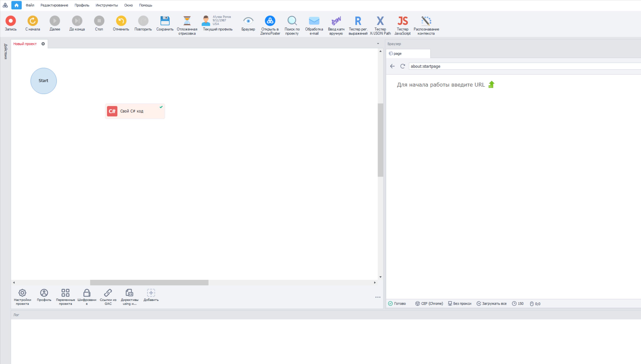This screenshot has height=364, width=641.
Task: Open manual captcha input tool
Action: pos(336,21)
